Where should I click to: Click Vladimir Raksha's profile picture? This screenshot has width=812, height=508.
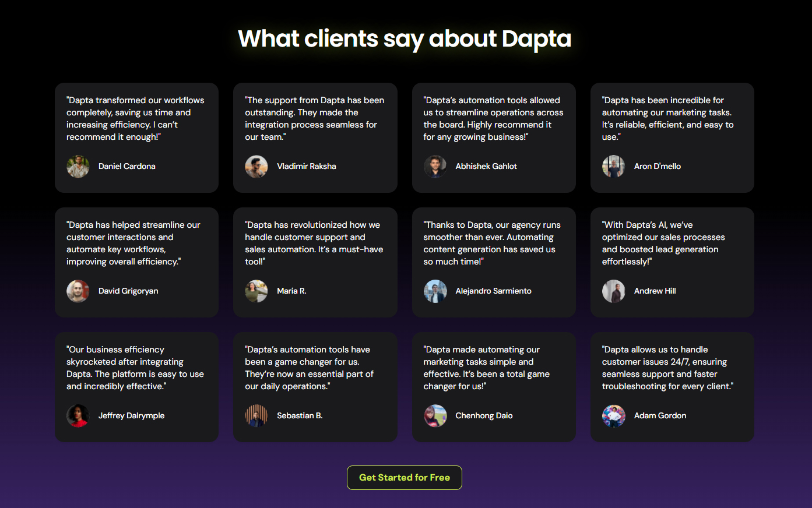click(x=256, y=167)
